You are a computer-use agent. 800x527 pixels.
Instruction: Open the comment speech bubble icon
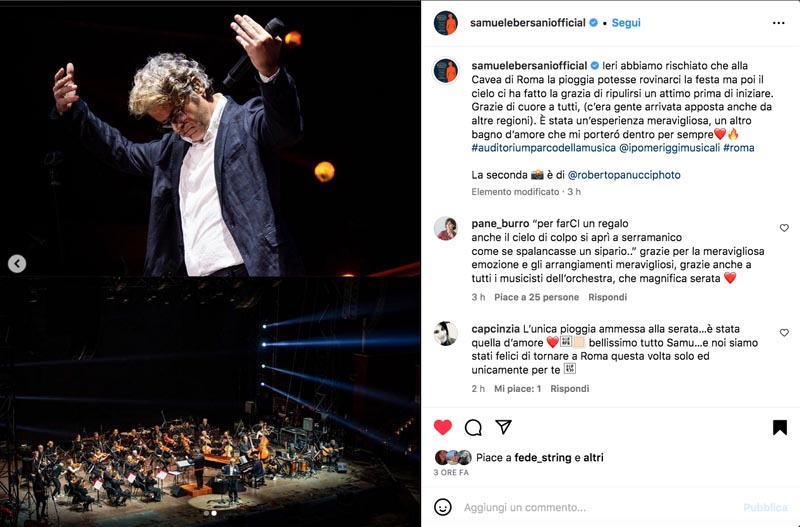coord(473,427)
